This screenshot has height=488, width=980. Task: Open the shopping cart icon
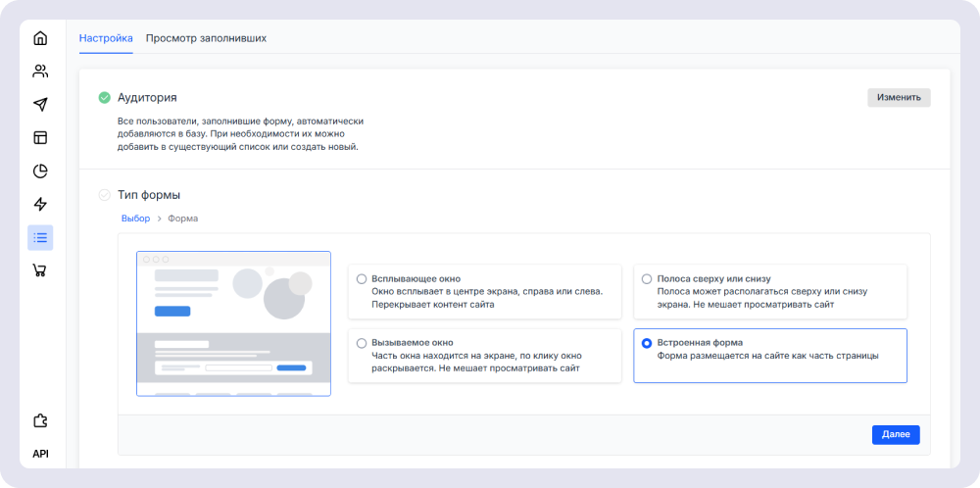(x=40, y=270)
